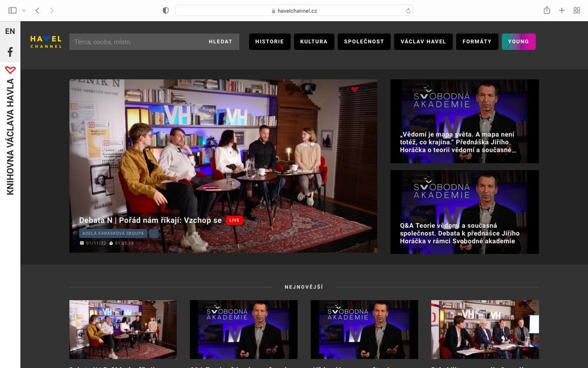Open the first Nejnovější thumbnail with the Debata N panel
The width and height of the screenshot is (588, 368).
coord(123,329)
